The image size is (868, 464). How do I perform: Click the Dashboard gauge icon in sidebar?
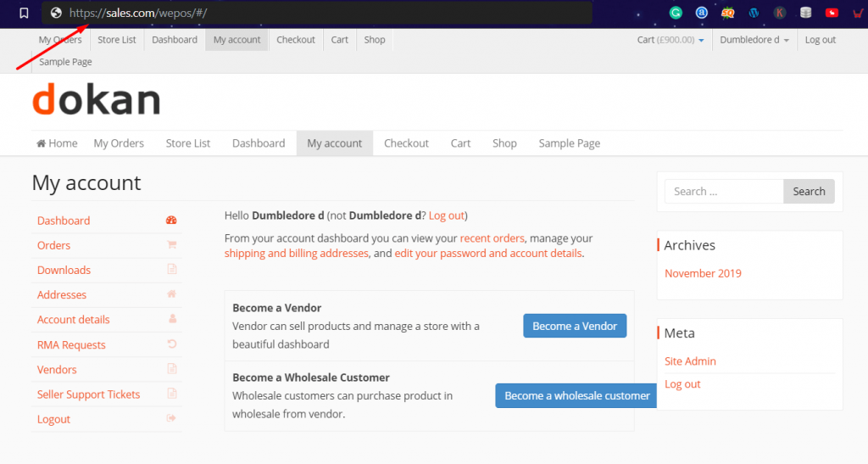(171, 221)
